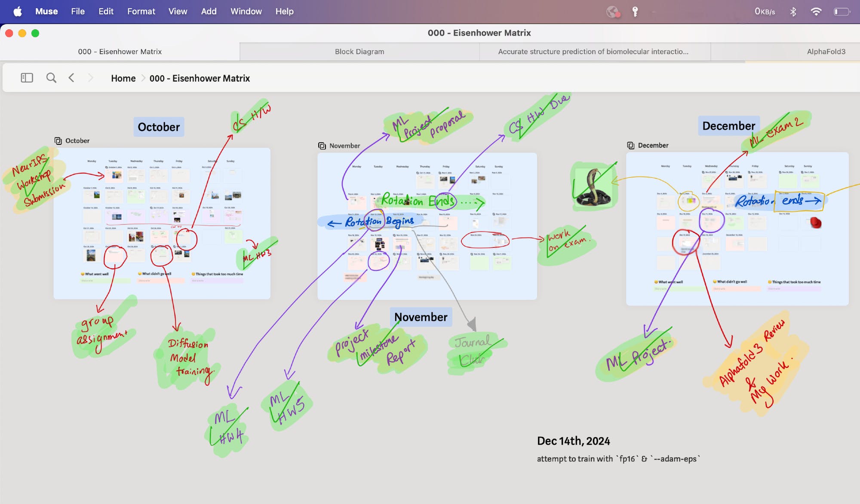This screenshot has height=504, width=860.
Task: Click the October board icon
Action: 58,141
